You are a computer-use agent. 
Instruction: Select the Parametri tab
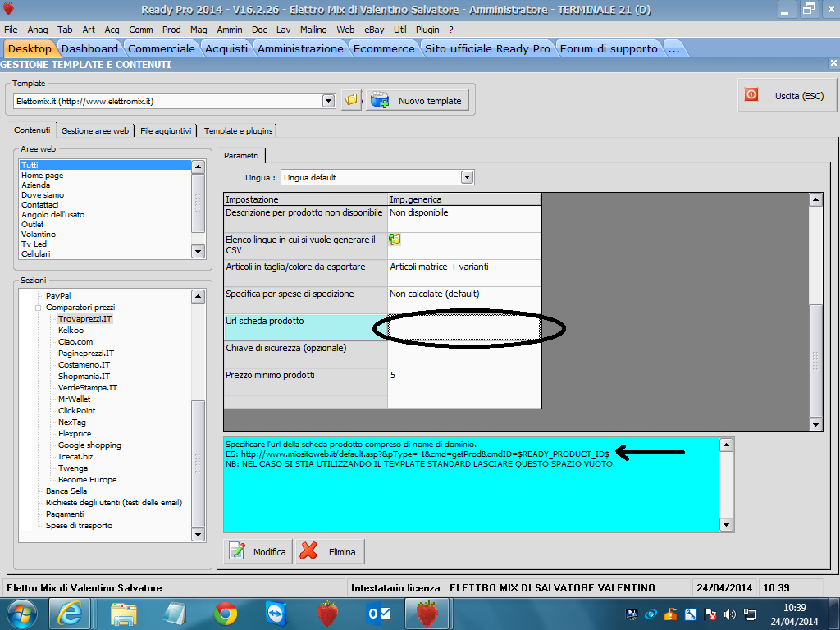click(x=241, y=155)
